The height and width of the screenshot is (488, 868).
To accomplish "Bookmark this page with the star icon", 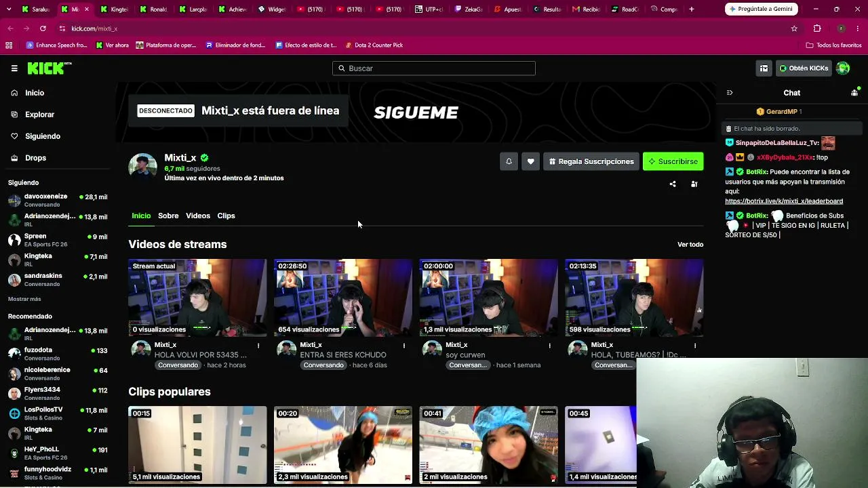I will [794, 28].
